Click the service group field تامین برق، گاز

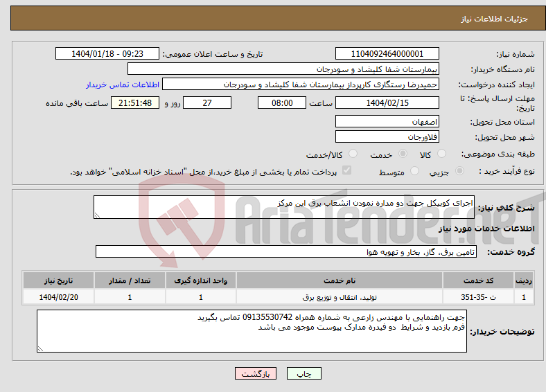pos(286,251)
